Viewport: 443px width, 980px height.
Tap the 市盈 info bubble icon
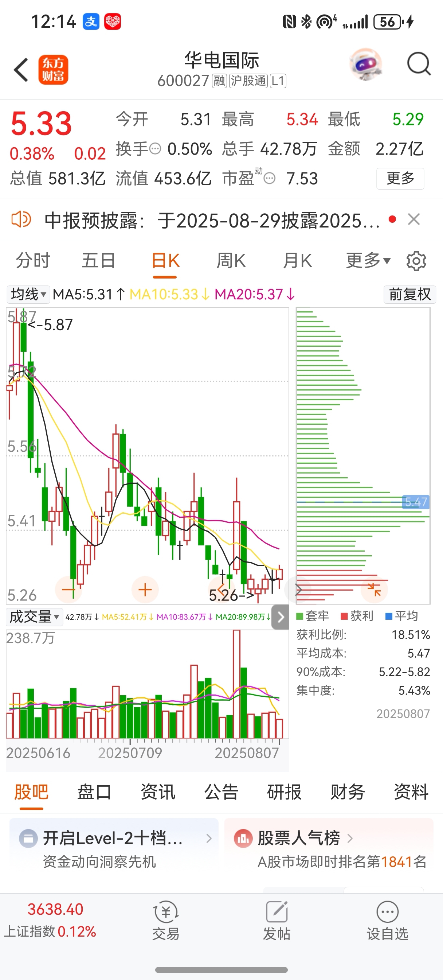pyautogui.click(x=270, y=178)
